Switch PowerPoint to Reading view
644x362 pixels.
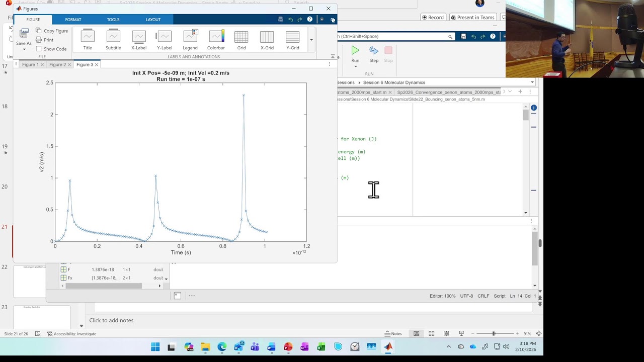coord(446,333)
